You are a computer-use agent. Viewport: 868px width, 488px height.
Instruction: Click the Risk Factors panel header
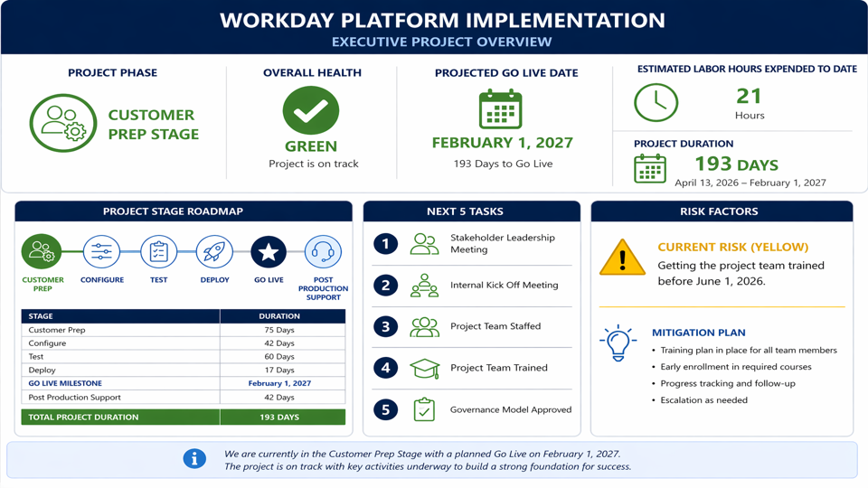[722, 211]
